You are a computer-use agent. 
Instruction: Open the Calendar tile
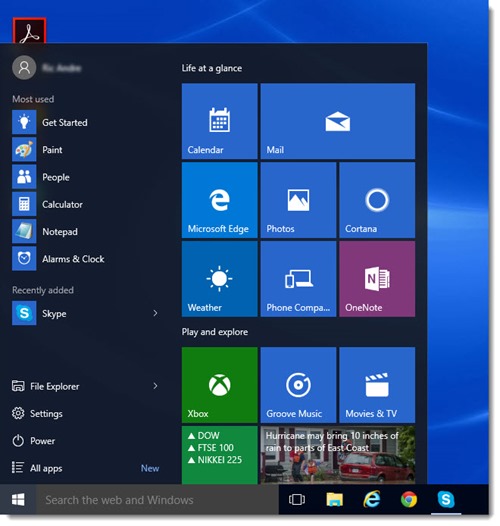coord(219,121)
